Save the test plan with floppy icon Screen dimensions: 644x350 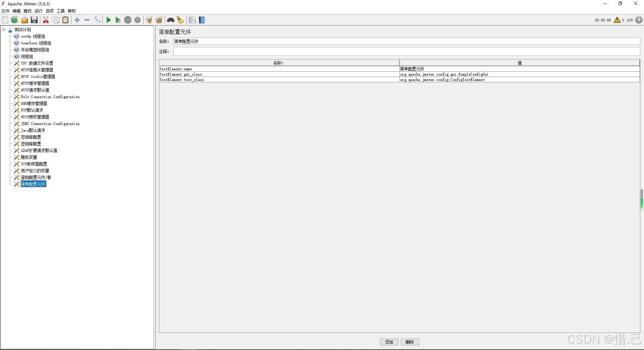click(34, 20)
